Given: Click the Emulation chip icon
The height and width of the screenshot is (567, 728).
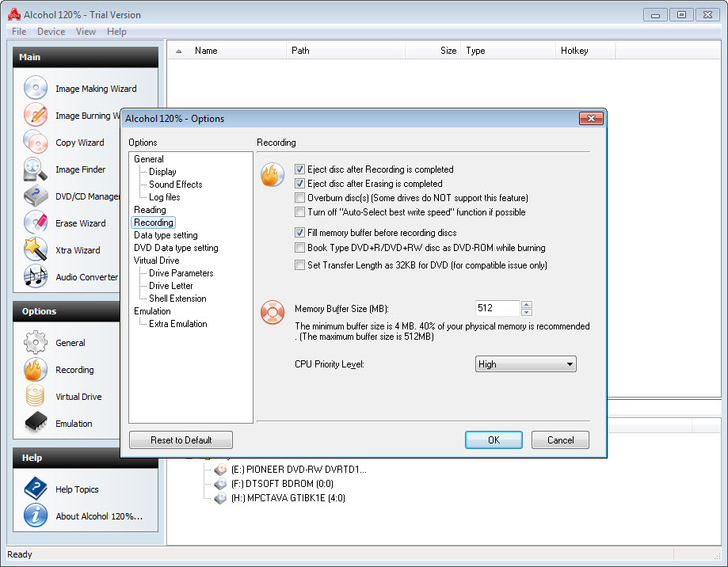Looking at the screenshot, I should [x=36, y=423].
